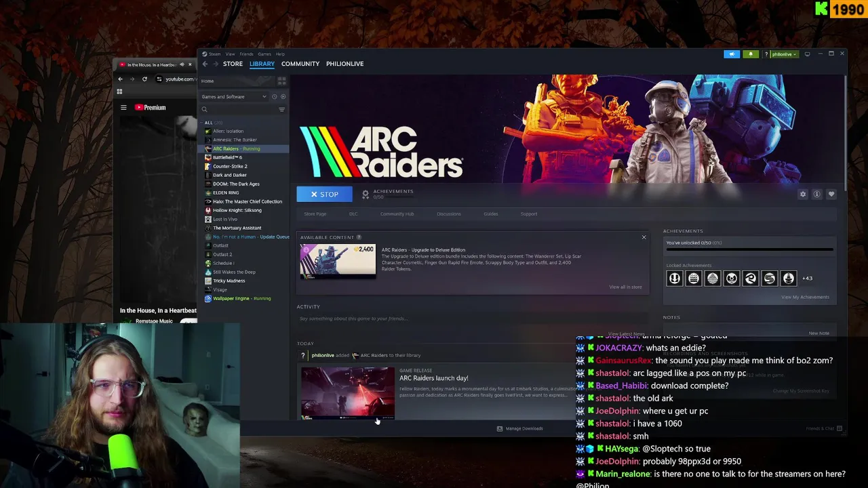Select Schedule I in library
The height and width of the screenshot is (488, 868).
click(223, 264)
